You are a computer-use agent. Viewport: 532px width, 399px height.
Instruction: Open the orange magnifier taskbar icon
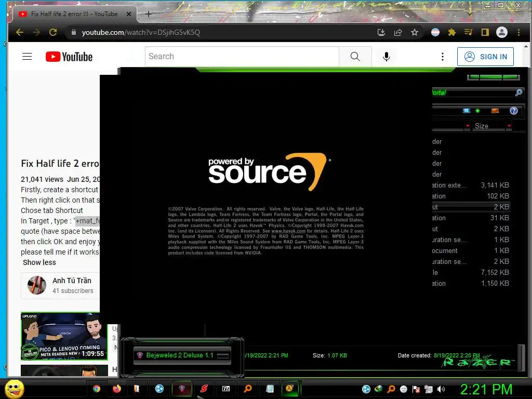point(248,389)
